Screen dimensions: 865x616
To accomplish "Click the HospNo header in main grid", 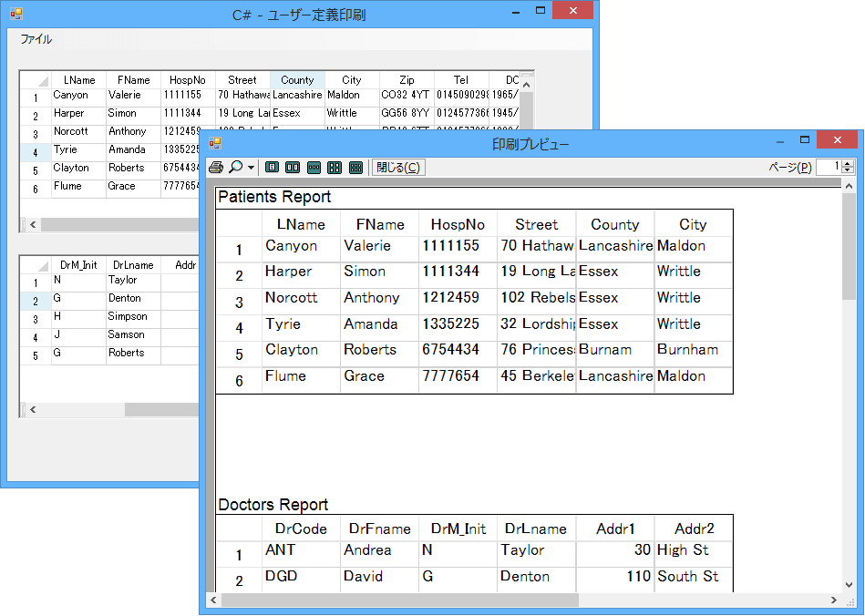I will coord(188,80).
